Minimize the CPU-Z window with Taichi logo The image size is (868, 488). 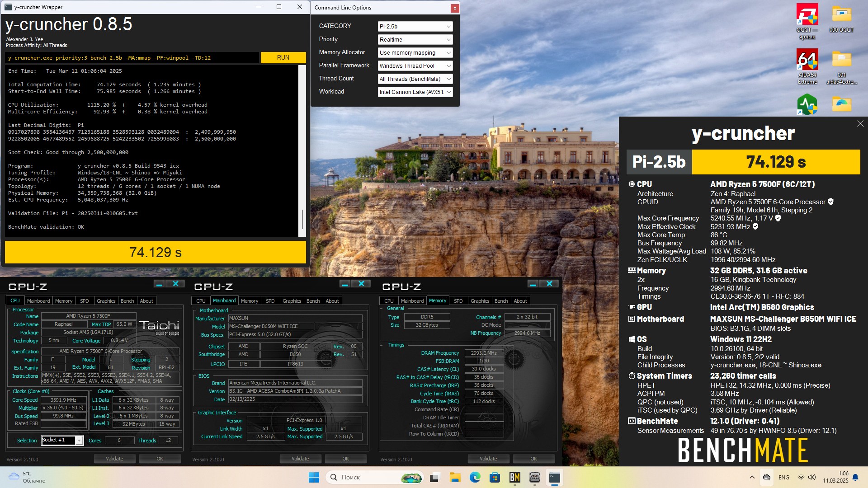159,284
